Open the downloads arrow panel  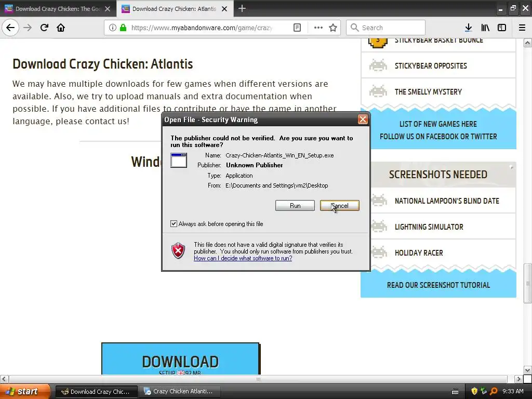pyautogui.click(x=468, y=28)
